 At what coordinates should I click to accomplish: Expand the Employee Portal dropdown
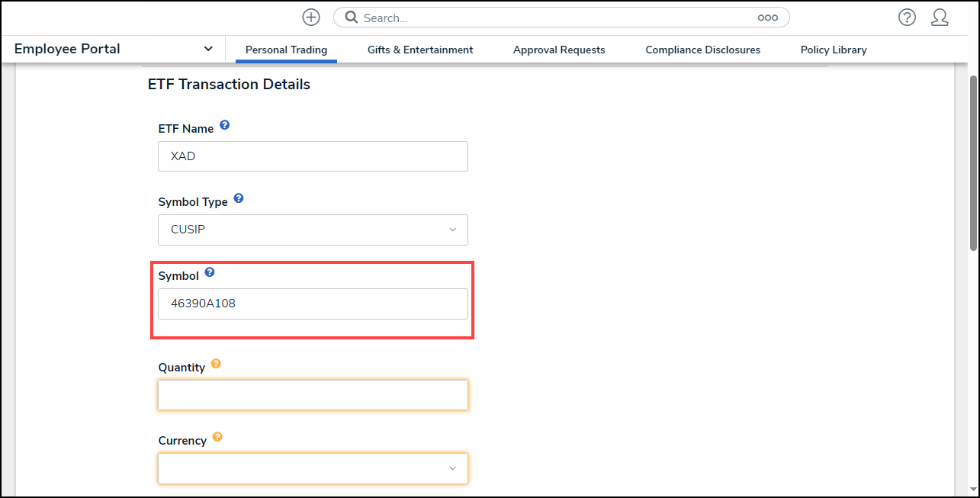click(208, 49)
